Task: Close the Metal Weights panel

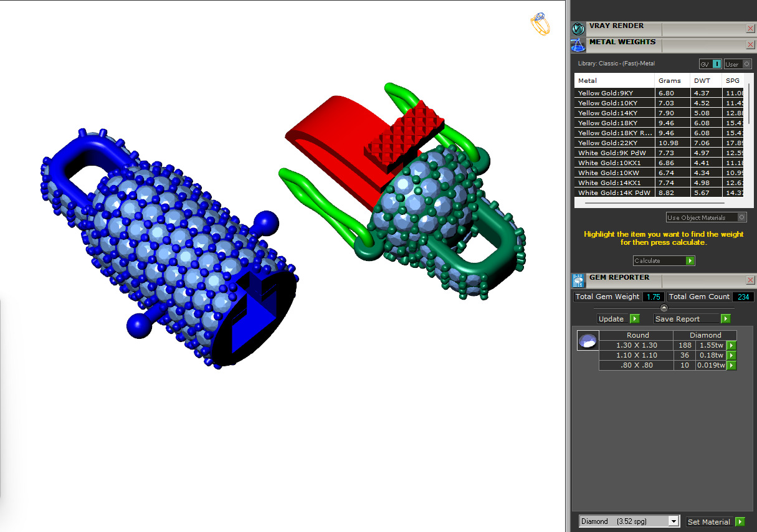Action: coord(750,45)
